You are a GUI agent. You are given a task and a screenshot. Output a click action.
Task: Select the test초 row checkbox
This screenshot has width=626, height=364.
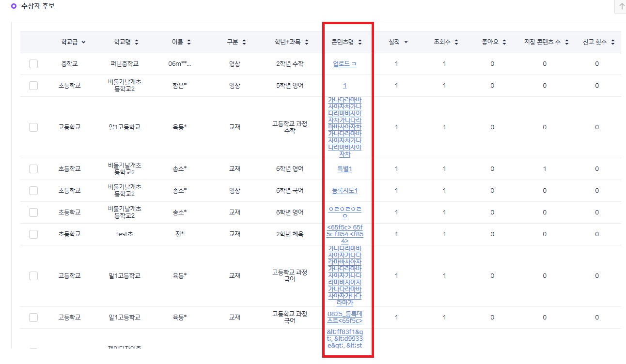[x=33, y=234]
